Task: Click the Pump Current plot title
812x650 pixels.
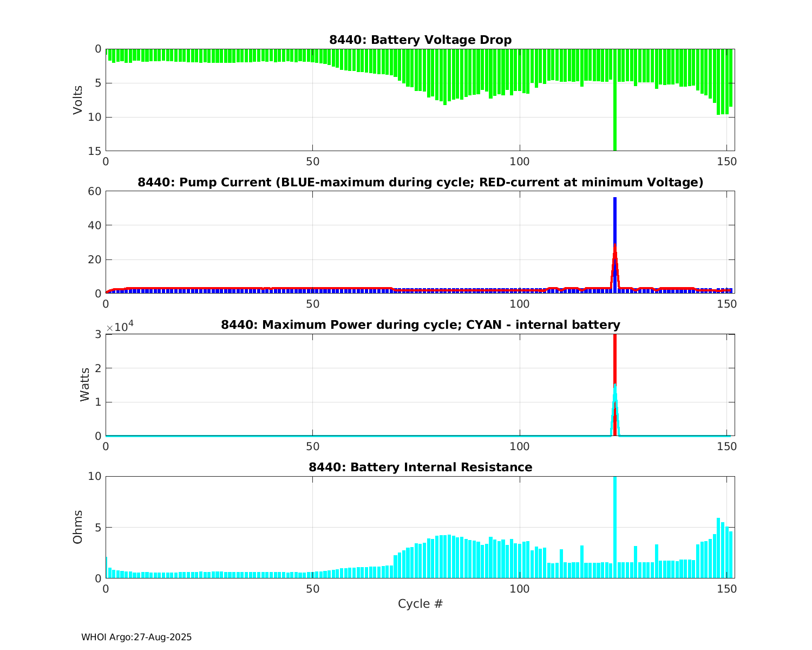Action: (420, 183)
